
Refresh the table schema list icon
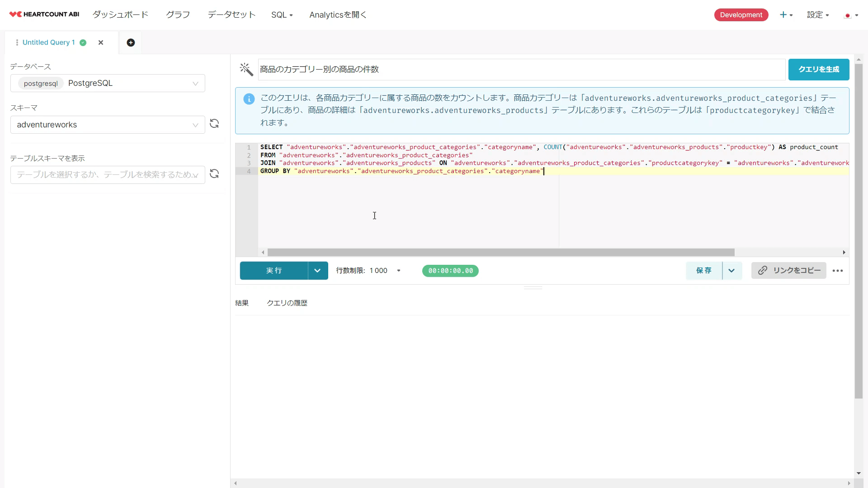coord(214,174)
